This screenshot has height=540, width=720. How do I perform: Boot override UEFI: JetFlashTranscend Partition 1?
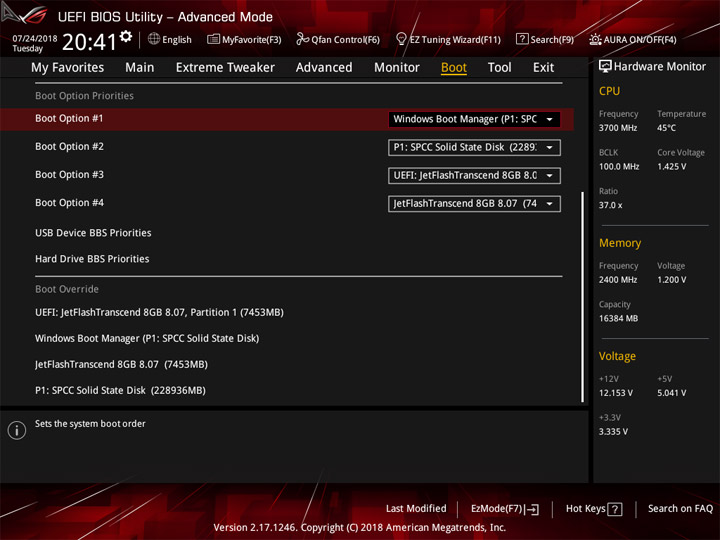pos(159,312)
